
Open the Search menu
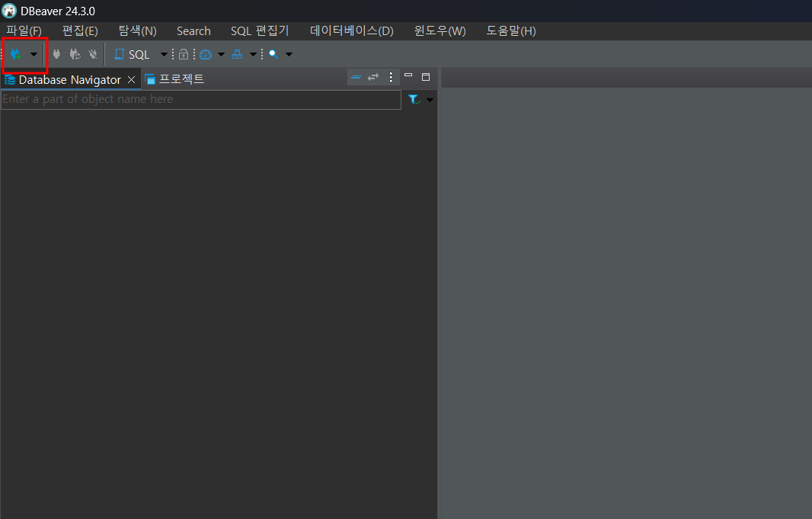193,31
